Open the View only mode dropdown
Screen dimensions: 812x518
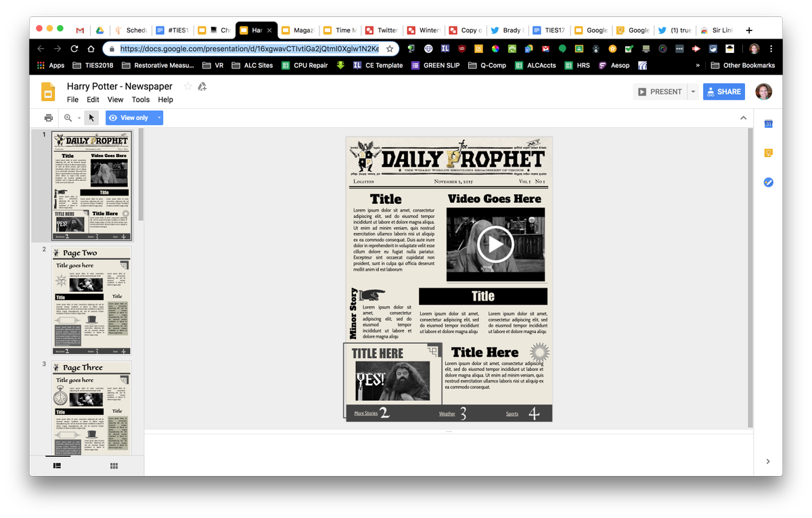tap(160, 118)
